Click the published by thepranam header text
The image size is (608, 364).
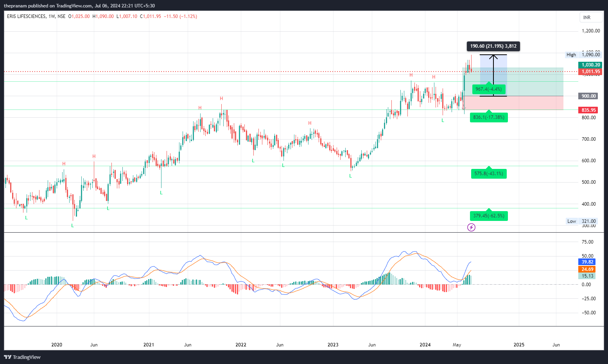79,6
